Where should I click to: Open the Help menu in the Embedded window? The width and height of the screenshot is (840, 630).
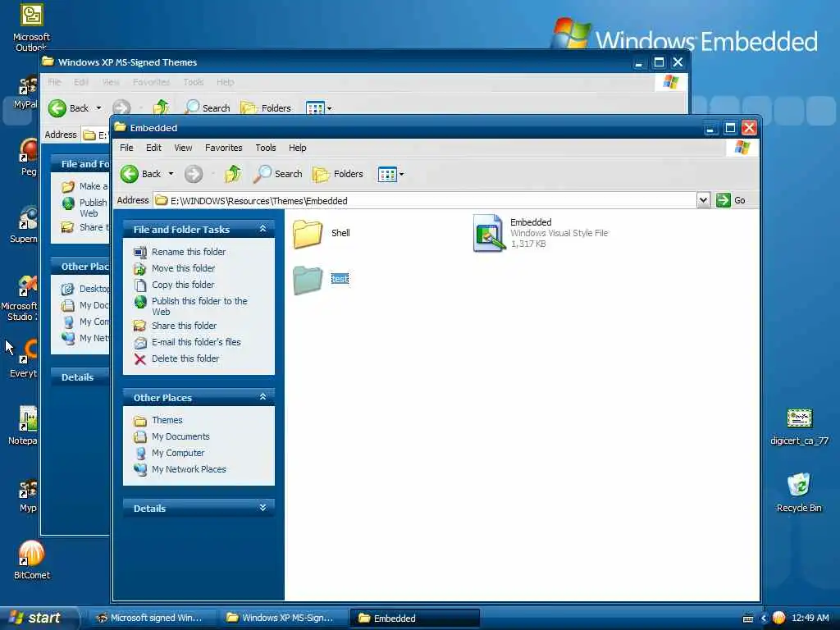tap(297, 148)
